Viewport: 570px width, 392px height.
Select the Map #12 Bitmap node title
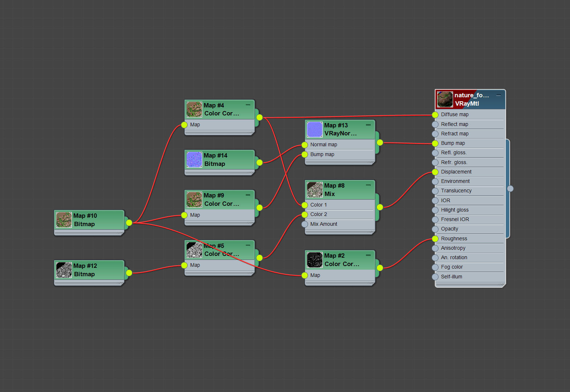click(x=85, y=270)
